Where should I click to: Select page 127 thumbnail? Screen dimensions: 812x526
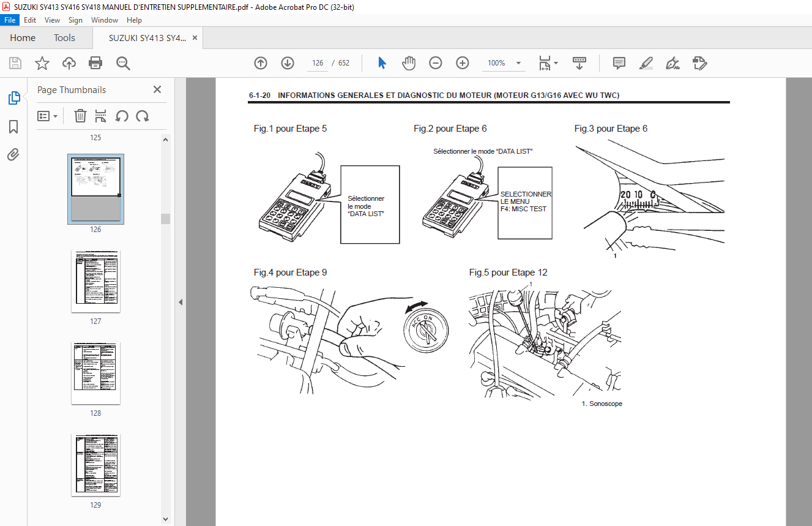[95, 281]
